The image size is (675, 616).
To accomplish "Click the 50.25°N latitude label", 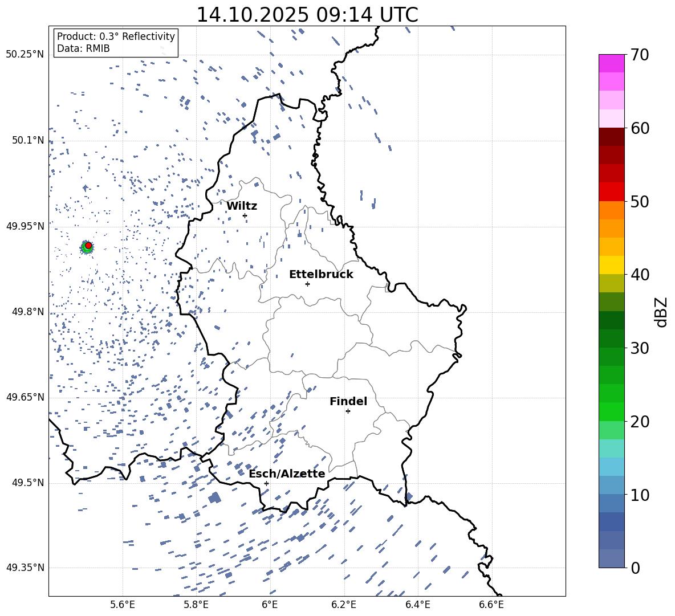I will click(x=25, y=55).
